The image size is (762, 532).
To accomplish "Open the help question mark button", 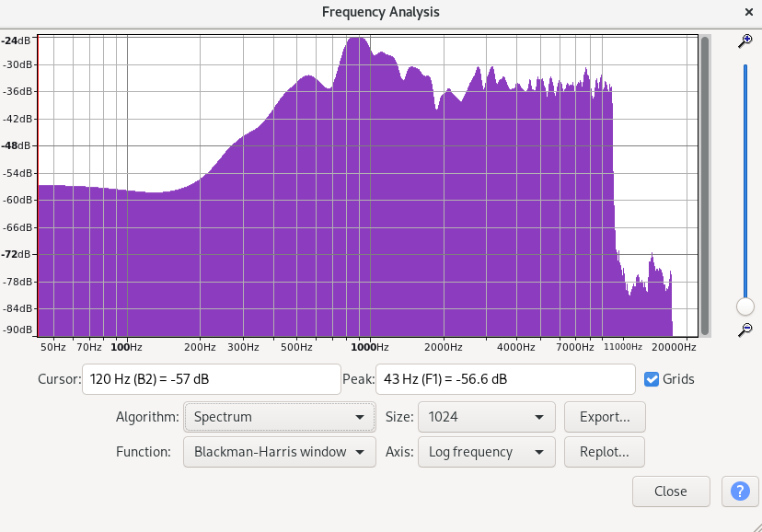I will tap(740, 492).
